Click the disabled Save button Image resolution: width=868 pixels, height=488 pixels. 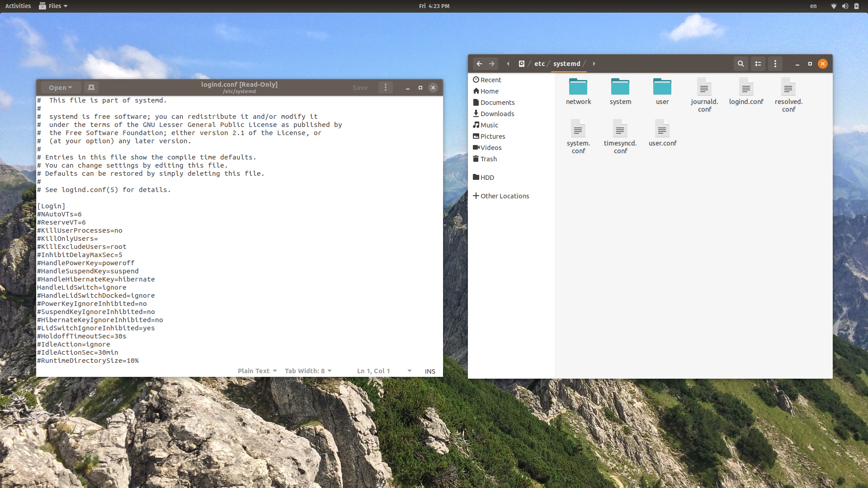pos(360,88)
